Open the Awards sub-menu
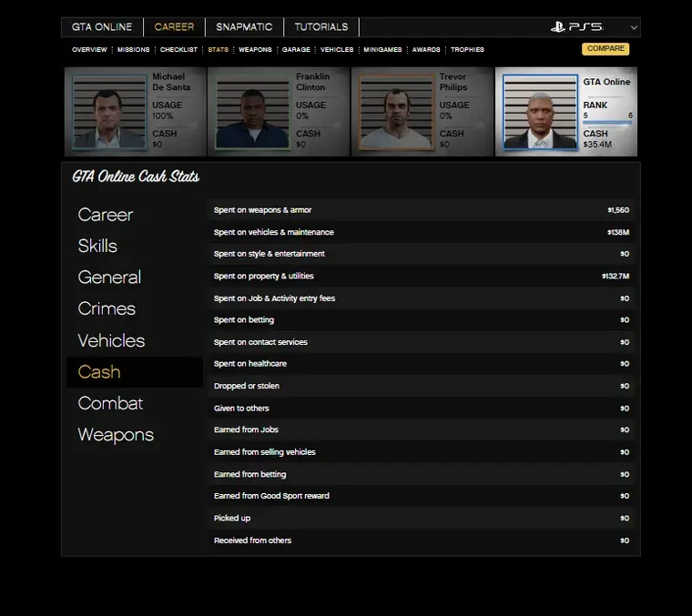This screenshot has width=692, height=616. click(x=426, y=49)
